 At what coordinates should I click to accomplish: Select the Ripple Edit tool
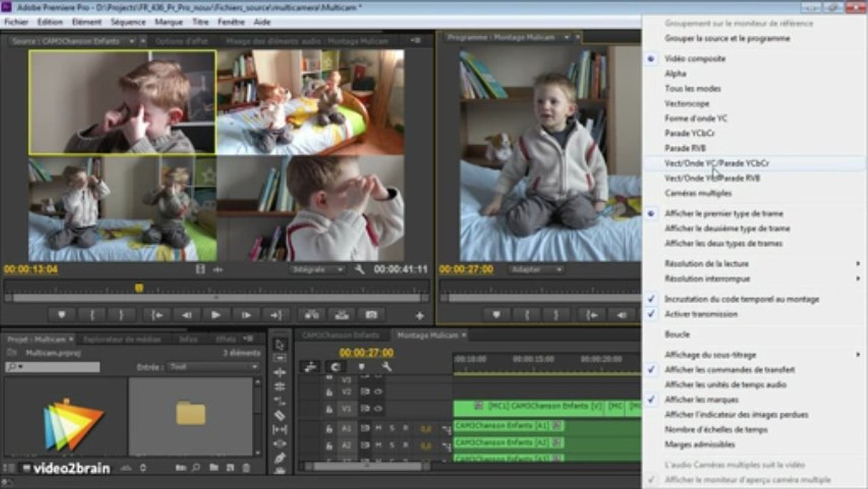point(280,373)
